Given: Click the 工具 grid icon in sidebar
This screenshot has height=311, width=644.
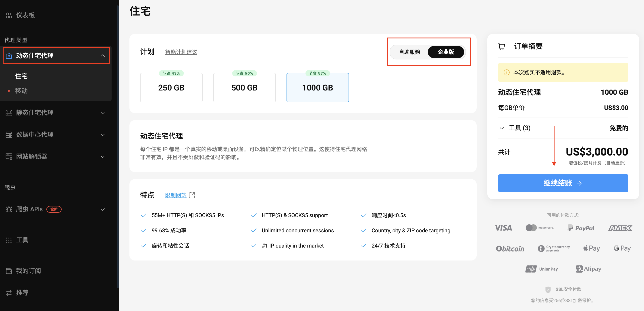Looking at the screenshot, I should coord(9,240).
